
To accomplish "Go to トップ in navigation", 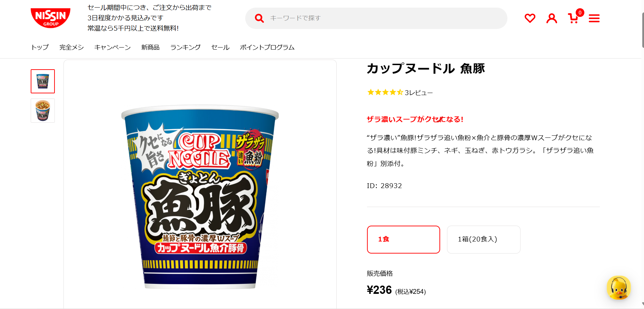I will pyautogui.click(x=40, y=47).
